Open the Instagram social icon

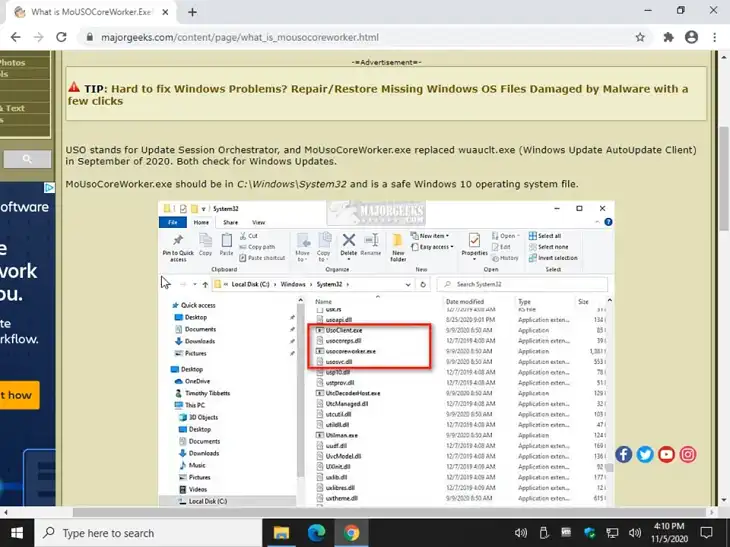(688, 454)
